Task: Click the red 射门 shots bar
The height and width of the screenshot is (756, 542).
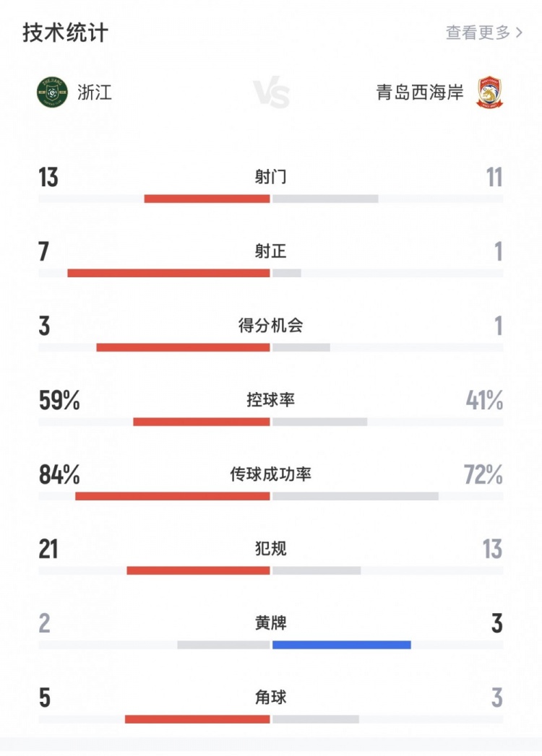Action: point(207,199)
